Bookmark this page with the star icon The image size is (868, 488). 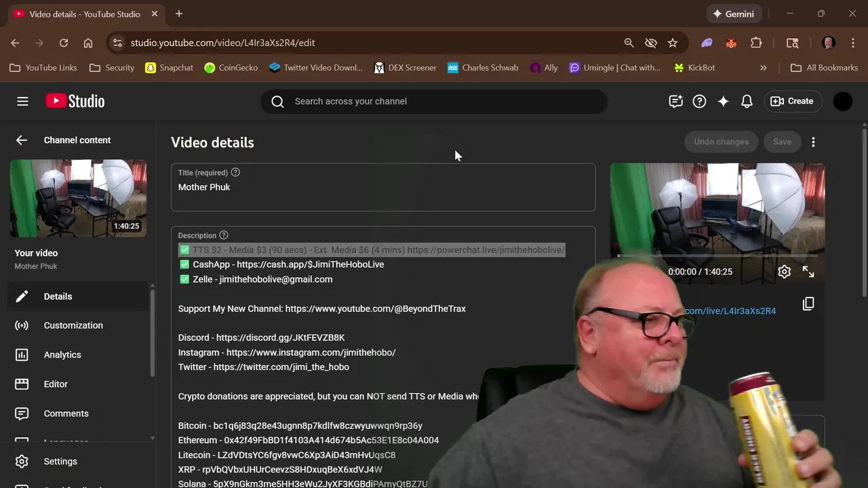(x=673, y=43)
